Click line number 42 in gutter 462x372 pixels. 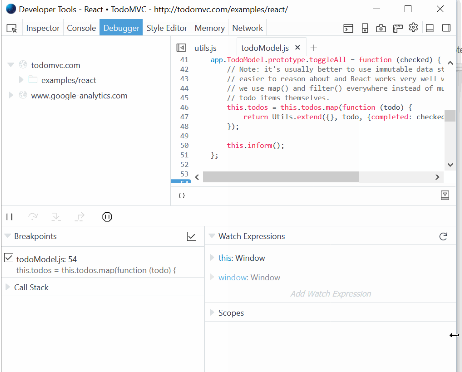tap(184, 69)
